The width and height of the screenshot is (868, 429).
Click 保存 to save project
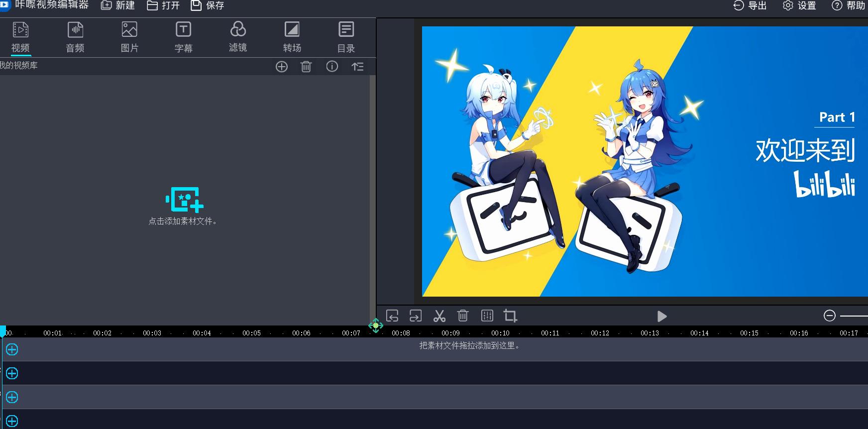(x=208, y=5)
